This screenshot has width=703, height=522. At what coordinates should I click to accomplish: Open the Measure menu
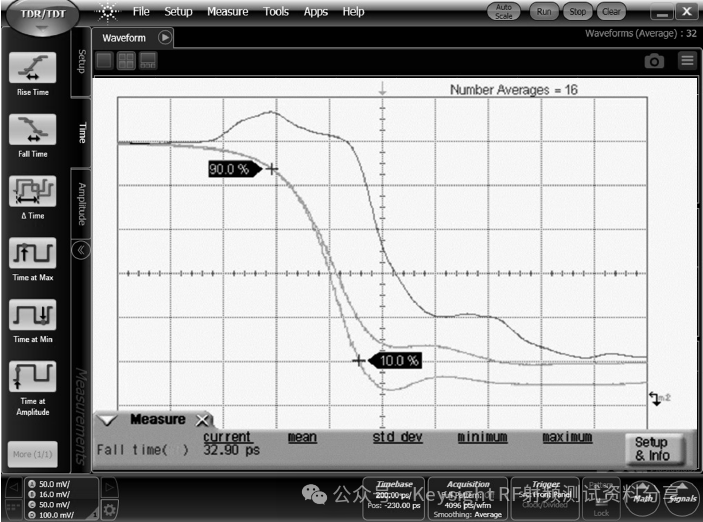[227, 12]
